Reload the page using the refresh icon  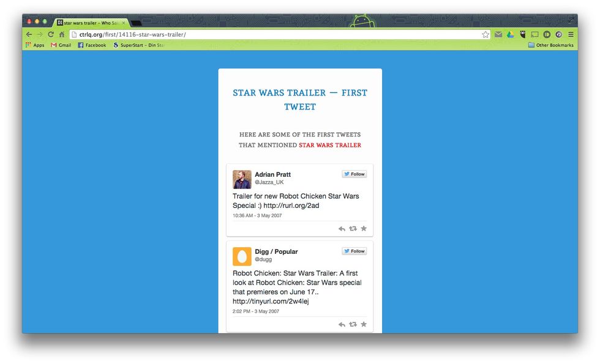click(x=51, y=34)
